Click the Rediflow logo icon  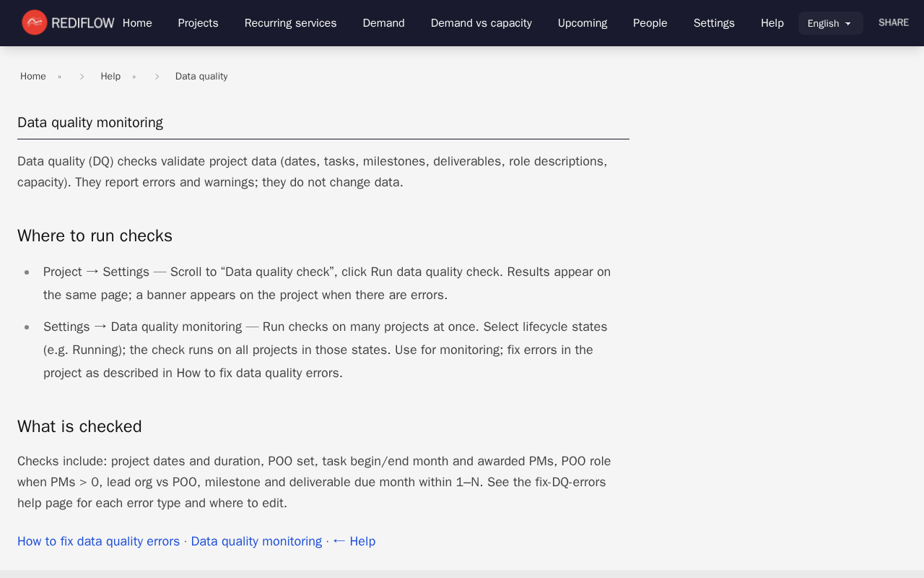pyautogui.click(x=34, y=22)
